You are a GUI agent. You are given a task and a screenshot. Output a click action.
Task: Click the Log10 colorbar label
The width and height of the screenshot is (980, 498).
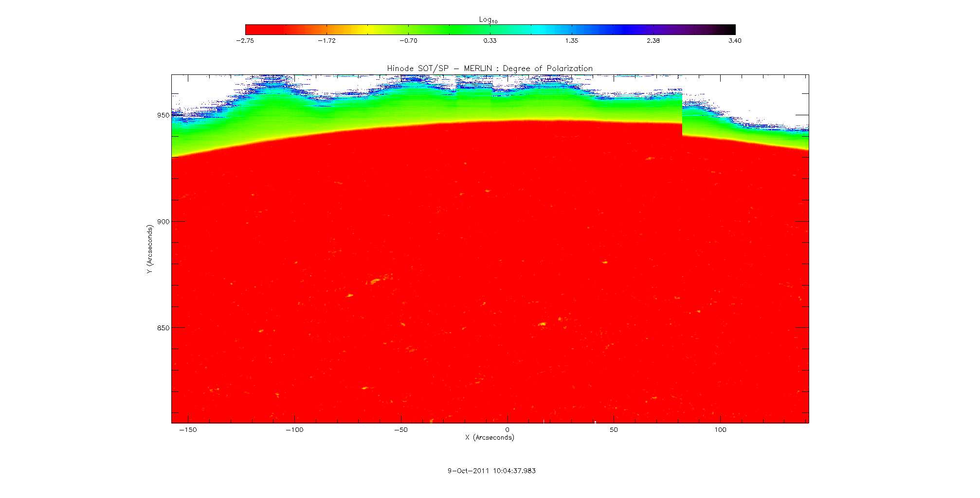488,20
